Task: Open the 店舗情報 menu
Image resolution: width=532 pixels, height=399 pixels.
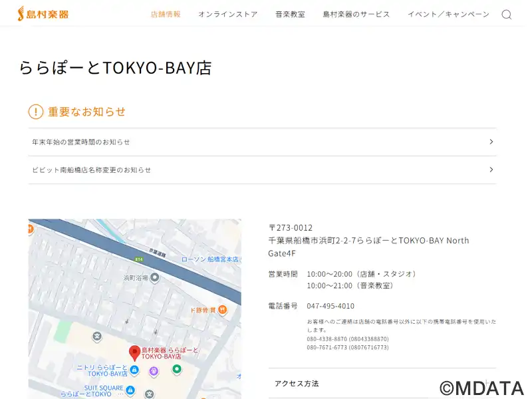Action: point(166,14)
